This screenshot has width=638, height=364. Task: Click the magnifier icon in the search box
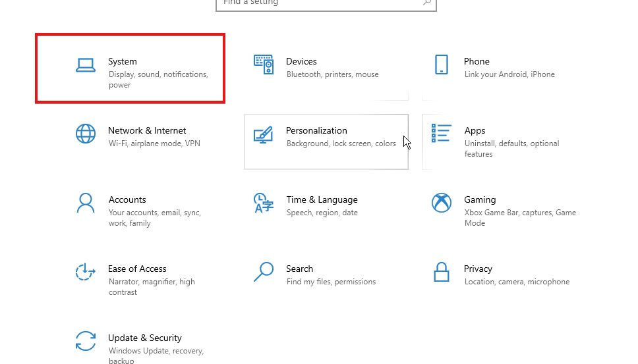coord(427,3)
